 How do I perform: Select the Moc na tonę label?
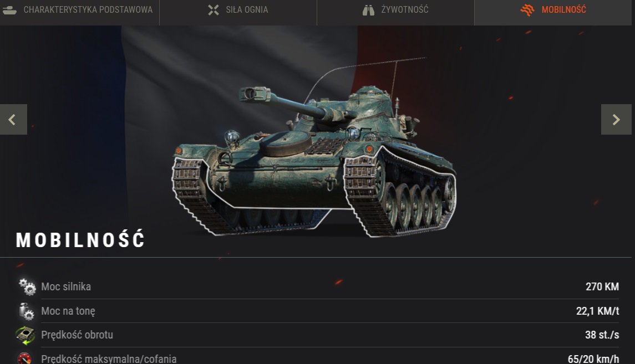coord(68,311)
